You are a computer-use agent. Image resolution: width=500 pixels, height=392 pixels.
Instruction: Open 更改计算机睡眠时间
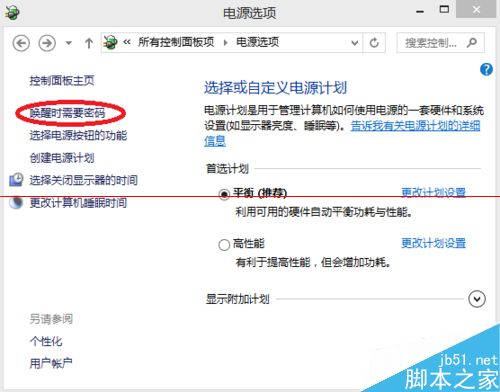point(78,202)
